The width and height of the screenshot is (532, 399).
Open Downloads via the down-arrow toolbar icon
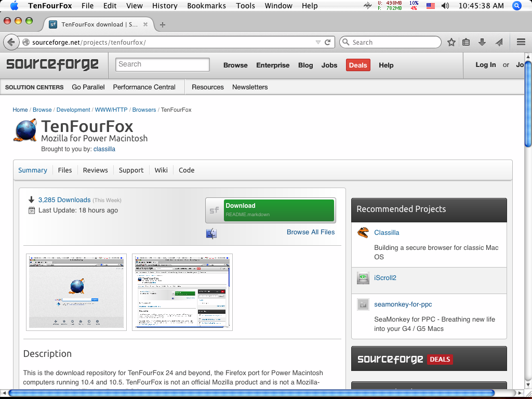point(481,42)
